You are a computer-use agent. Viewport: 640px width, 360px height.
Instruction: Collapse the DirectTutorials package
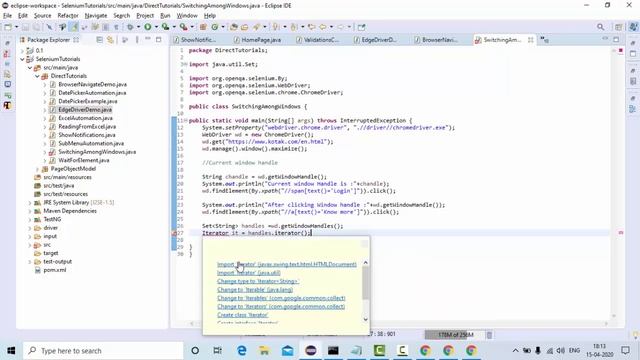tap(38, 76)
